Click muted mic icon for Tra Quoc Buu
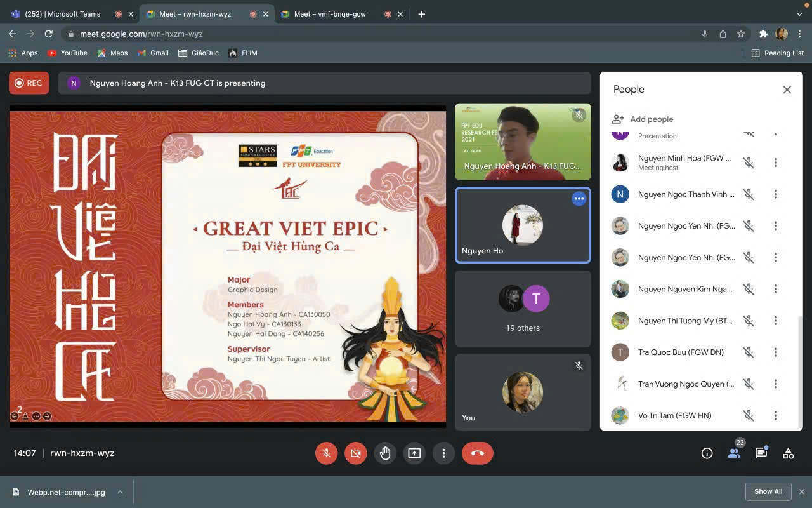This screenshot has width=812, height=508. pos(749,352)
